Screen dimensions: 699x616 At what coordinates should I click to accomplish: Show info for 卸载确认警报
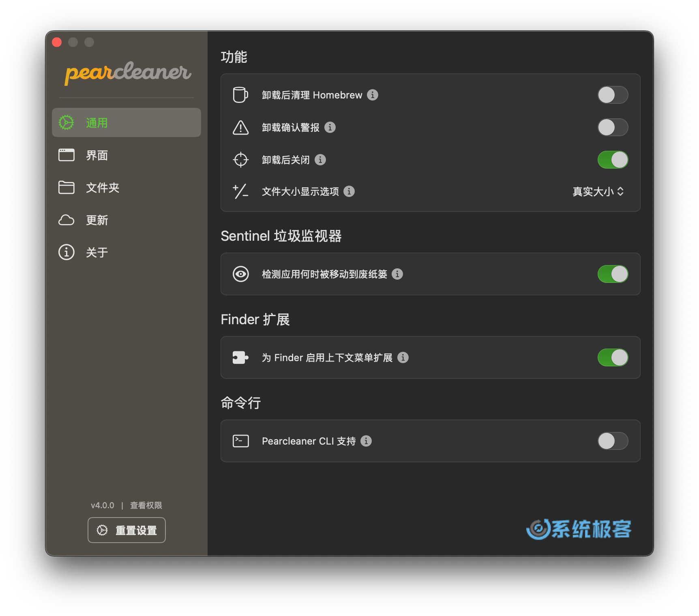330,127
